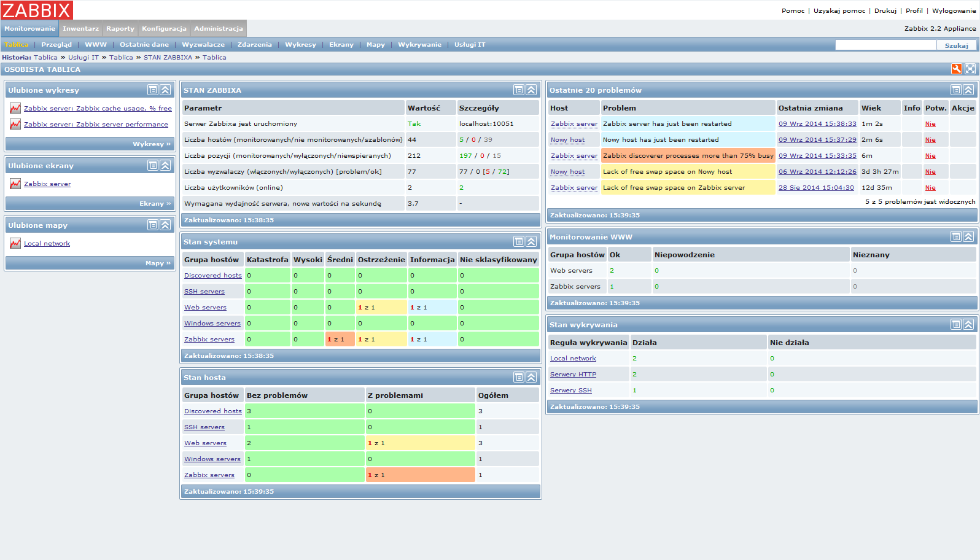This screenshot has width=980, height=560.
Task: Collapse the Ulubione ekrany widget
Action: click(165, 165)
